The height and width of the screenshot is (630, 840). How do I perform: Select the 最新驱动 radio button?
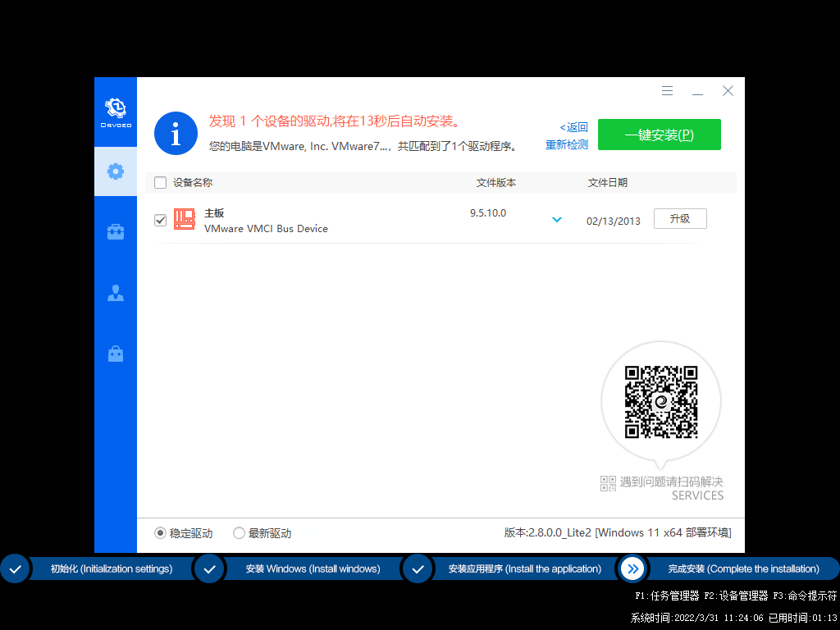(x=239, y=533)
